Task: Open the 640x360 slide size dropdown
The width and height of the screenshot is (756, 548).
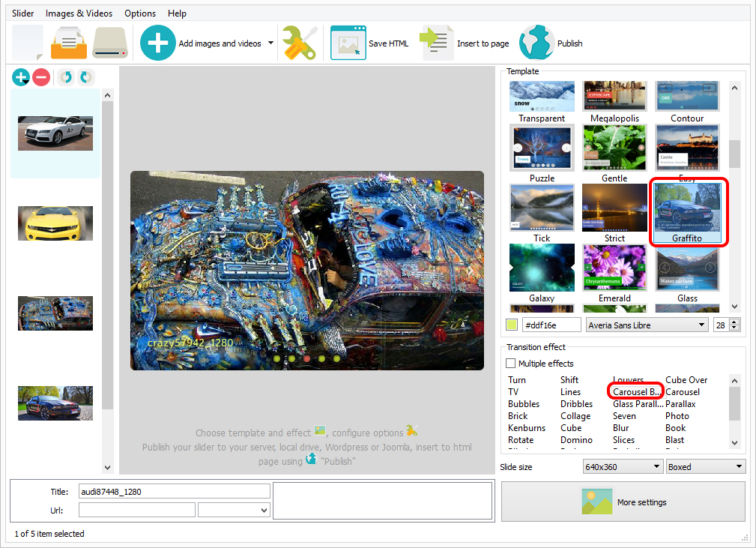Action: coord(622,466)
